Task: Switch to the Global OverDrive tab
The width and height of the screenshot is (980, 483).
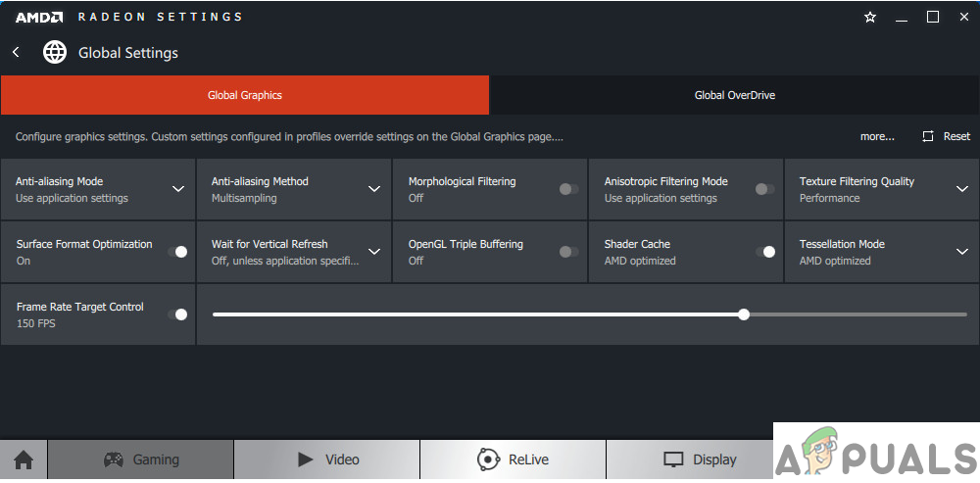Action: 735,95
